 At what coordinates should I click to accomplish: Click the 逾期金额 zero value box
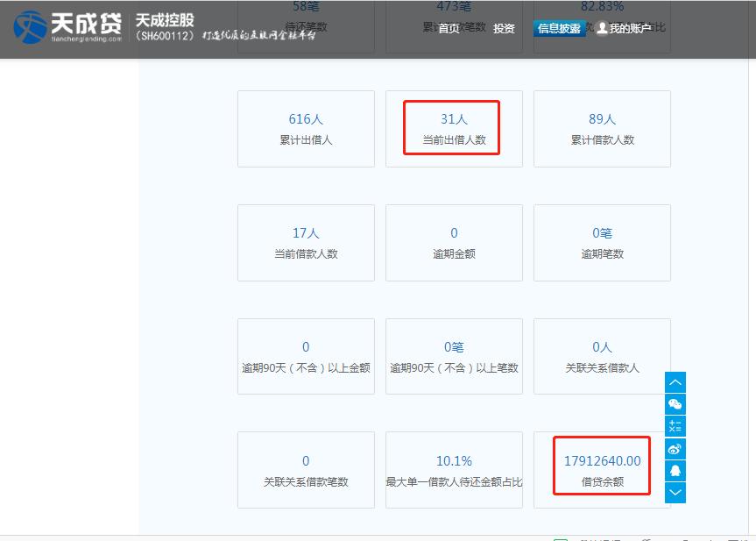pyautogui.click(x=453, y=242)
